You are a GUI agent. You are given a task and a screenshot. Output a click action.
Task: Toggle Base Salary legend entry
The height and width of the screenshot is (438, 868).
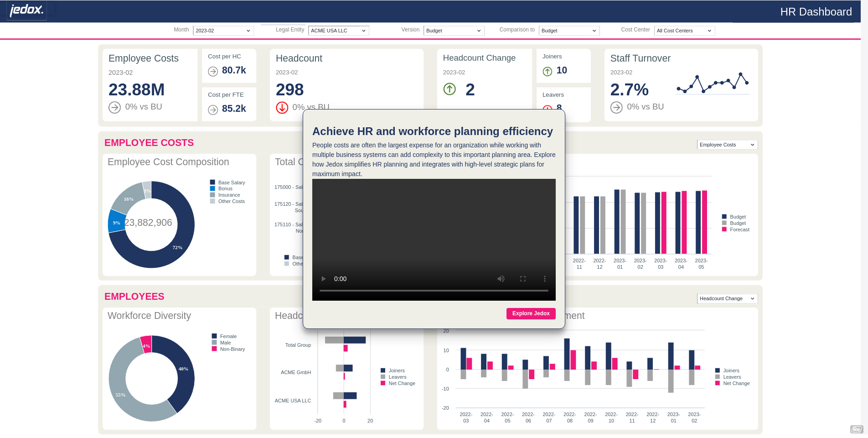point(231,182)
